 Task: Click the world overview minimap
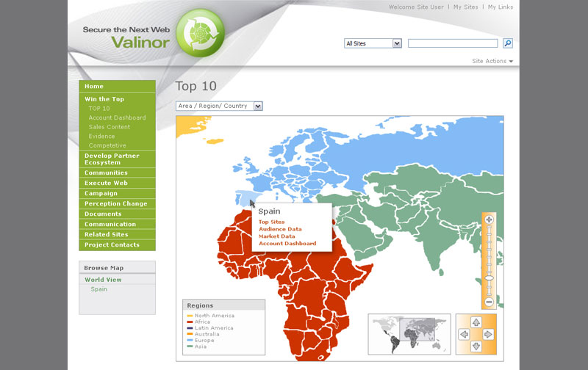click(409, 334)
